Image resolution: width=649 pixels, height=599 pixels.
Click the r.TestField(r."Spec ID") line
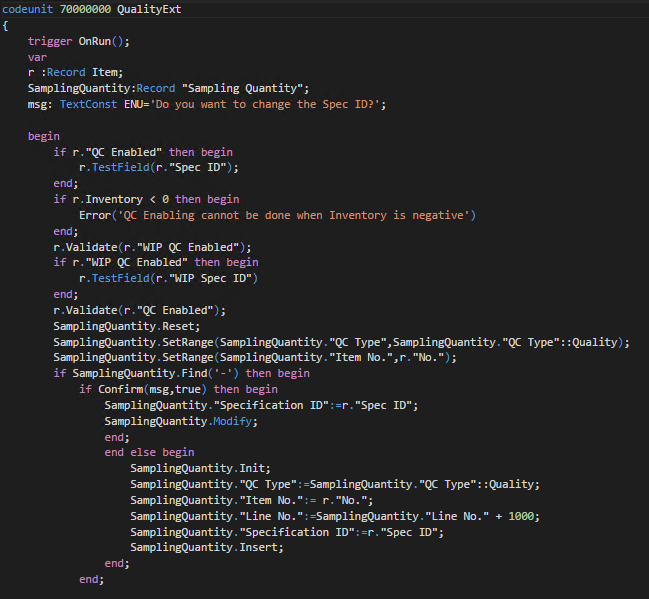pyautogui.click(x=159, y=168)
